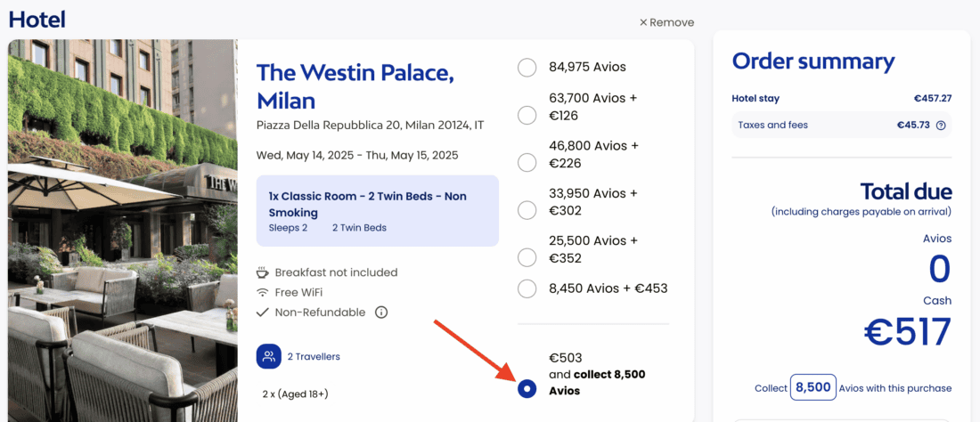Choose 25,500 Avios + €352 option

[527, 257]
